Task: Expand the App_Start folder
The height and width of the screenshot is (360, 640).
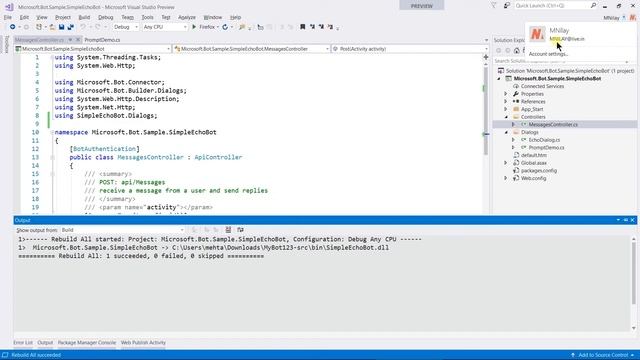Action: (506, 109)
